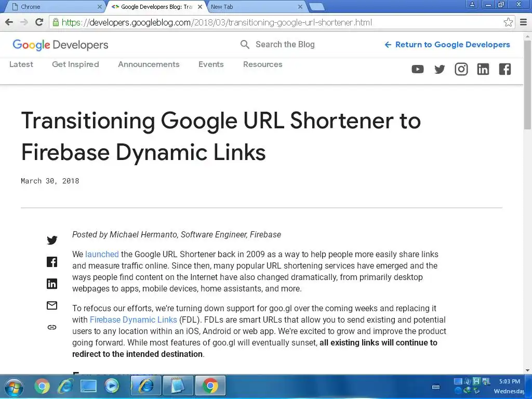Click the keyboard icon in the system tray

pos(436,387)
